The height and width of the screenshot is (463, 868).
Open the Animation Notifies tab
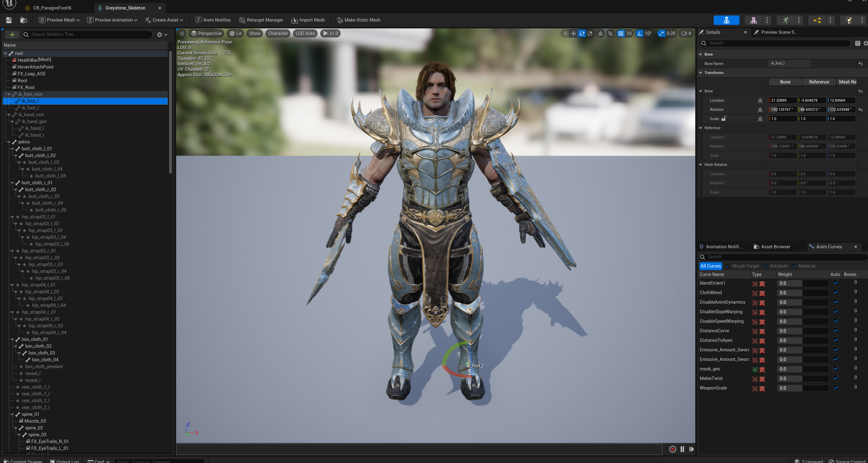click(721, 247)
